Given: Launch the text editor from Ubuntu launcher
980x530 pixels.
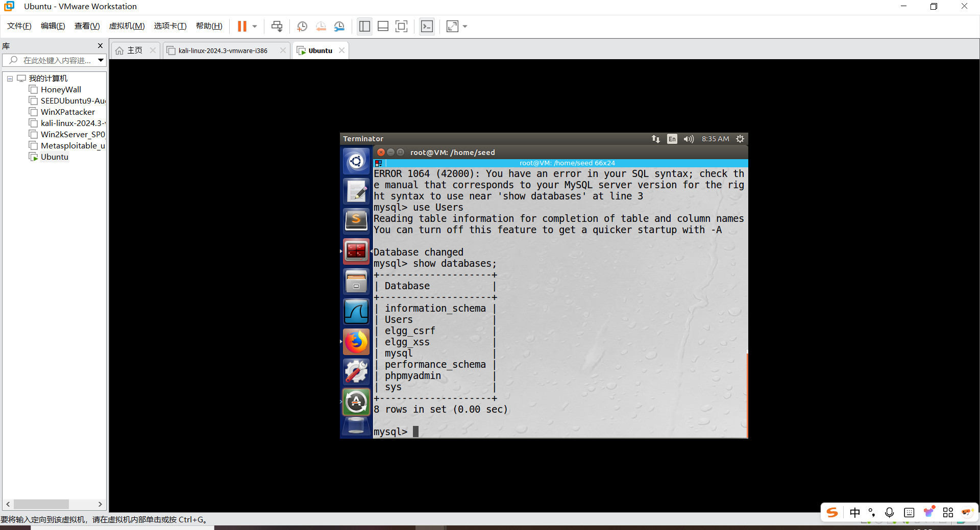Looking at the screenshot, I should [x=356, y=191].
